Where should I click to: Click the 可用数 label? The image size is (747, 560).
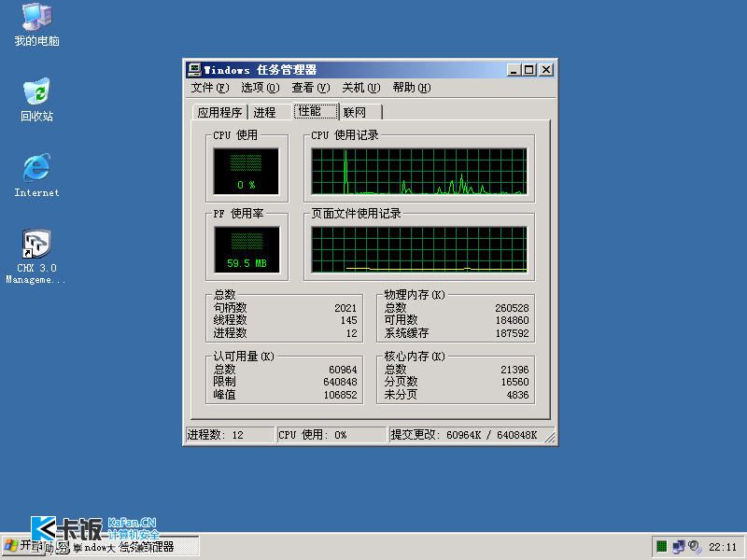click(402, 320)
